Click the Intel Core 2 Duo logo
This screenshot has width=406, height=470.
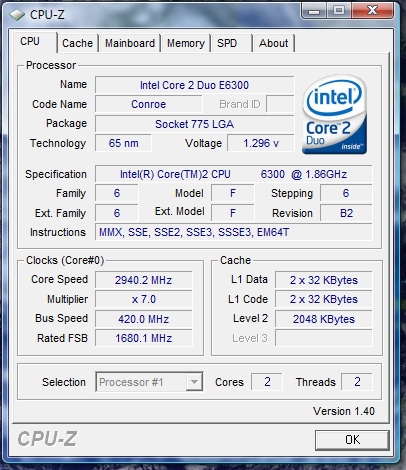334,114
